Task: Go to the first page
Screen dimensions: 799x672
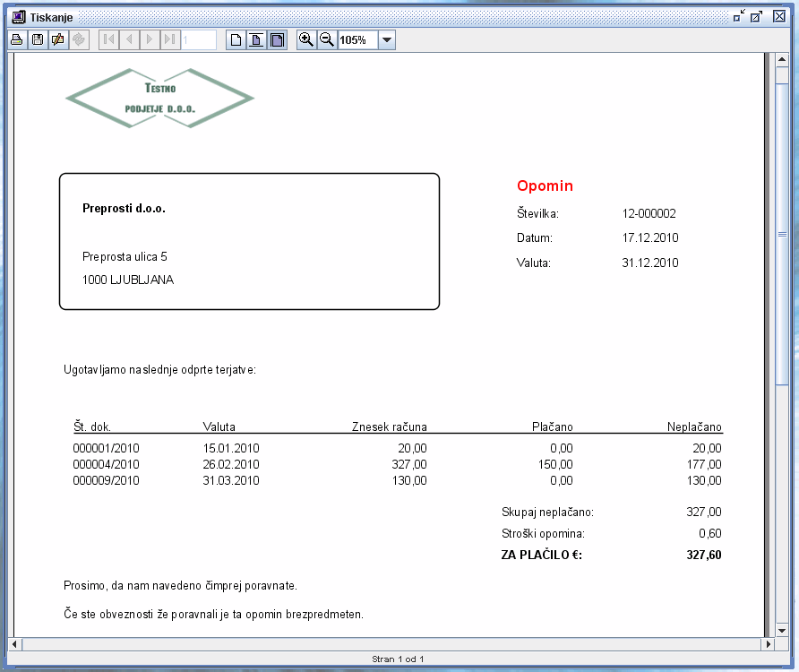Action: click(108, 40)
